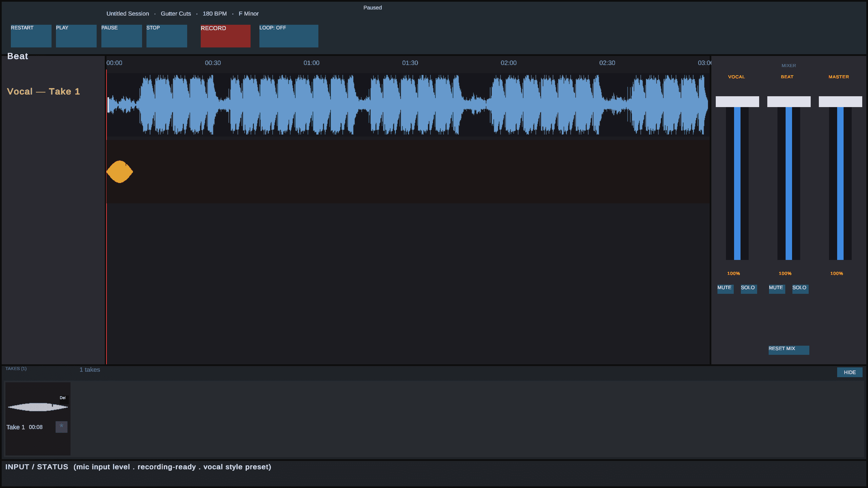
Task: Click the BEAT 100% level readout
Action: click(x=785, y=273)
